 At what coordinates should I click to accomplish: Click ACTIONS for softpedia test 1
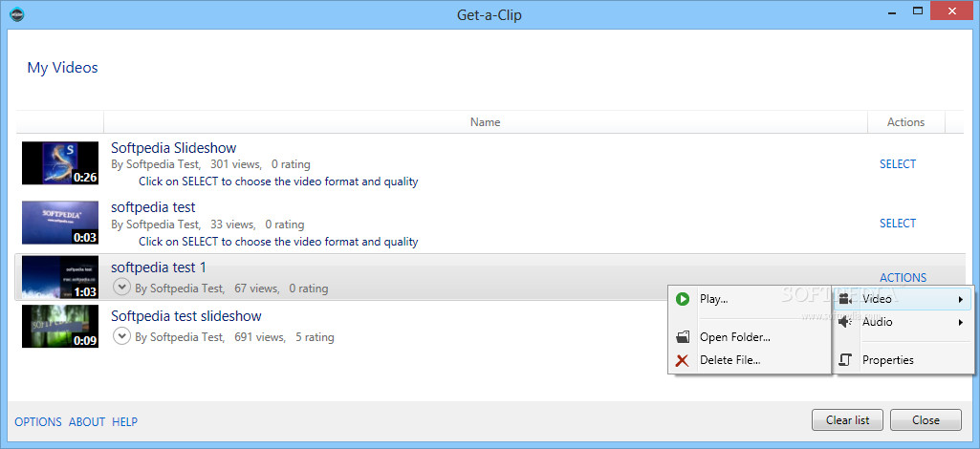tap(904, 278)
